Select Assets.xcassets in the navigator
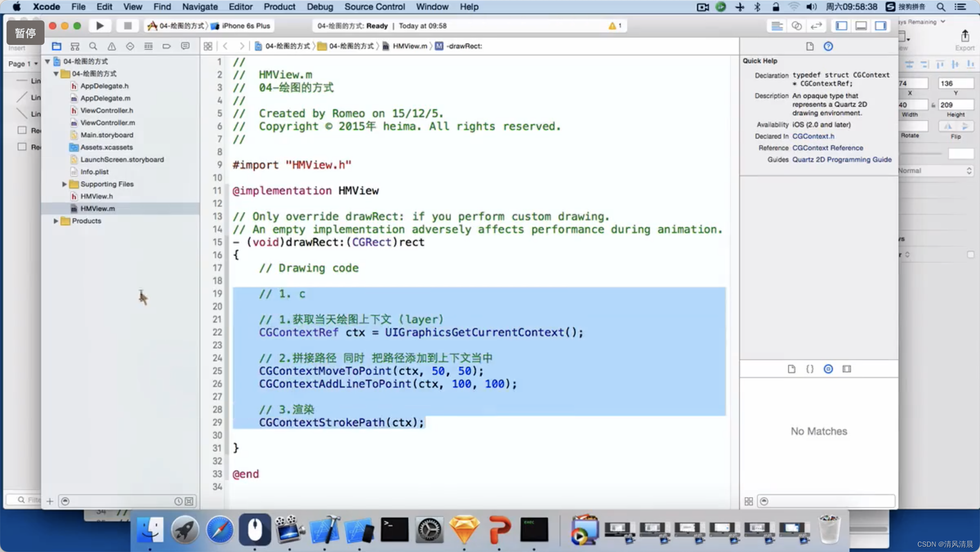980x552 pixels. 106,147
